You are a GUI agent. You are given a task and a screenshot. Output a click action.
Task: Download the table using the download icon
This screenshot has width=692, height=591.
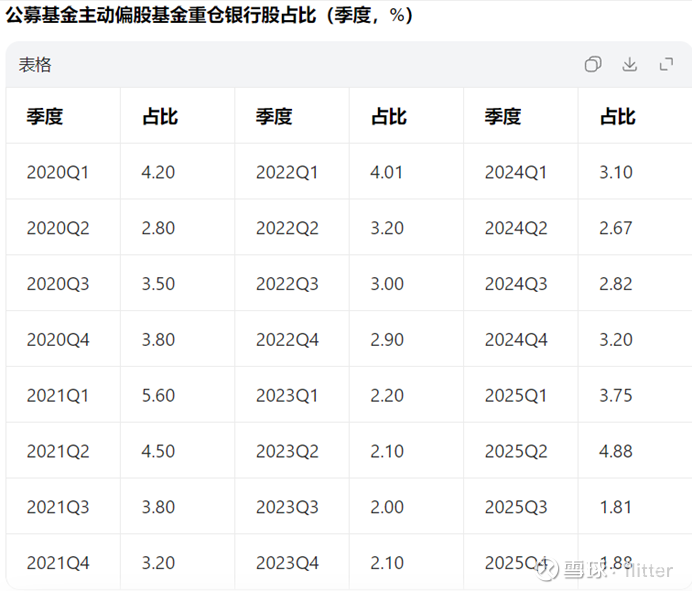click(x=629, y=64)
